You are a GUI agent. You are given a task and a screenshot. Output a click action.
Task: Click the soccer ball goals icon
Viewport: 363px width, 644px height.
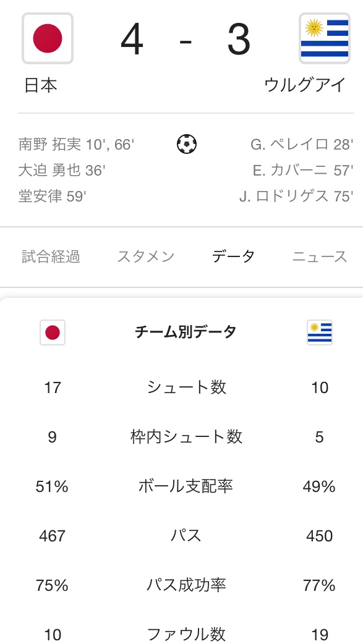tap(187, 144)
